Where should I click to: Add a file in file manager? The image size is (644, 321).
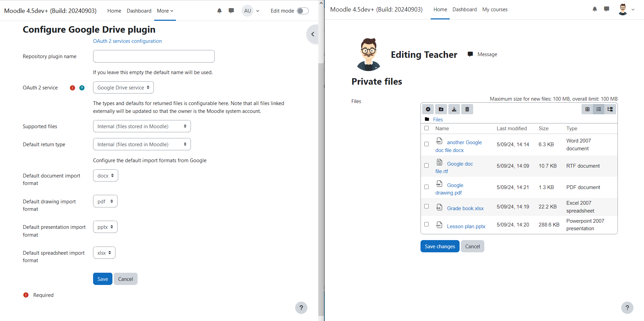428,109
